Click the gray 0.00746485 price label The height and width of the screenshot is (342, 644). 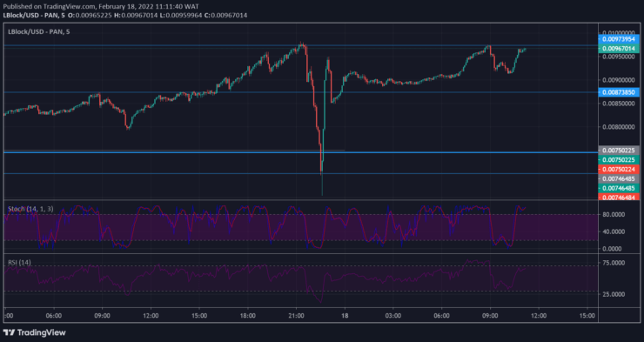pos(619,178)
